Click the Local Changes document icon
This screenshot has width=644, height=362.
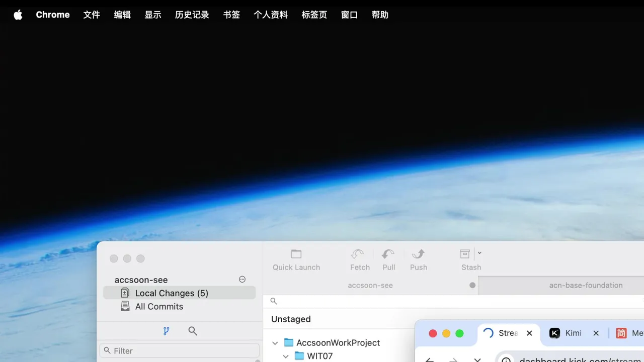(x=125, y=293)
